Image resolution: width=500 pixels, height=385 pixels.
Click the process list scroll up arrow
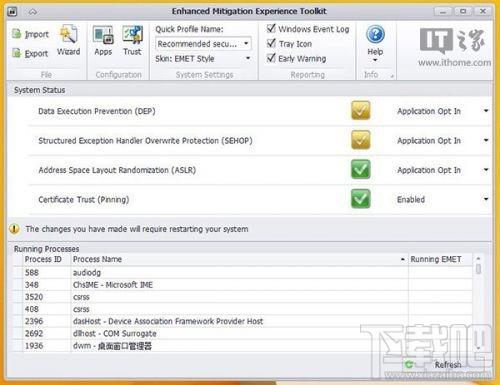[478, 259]
